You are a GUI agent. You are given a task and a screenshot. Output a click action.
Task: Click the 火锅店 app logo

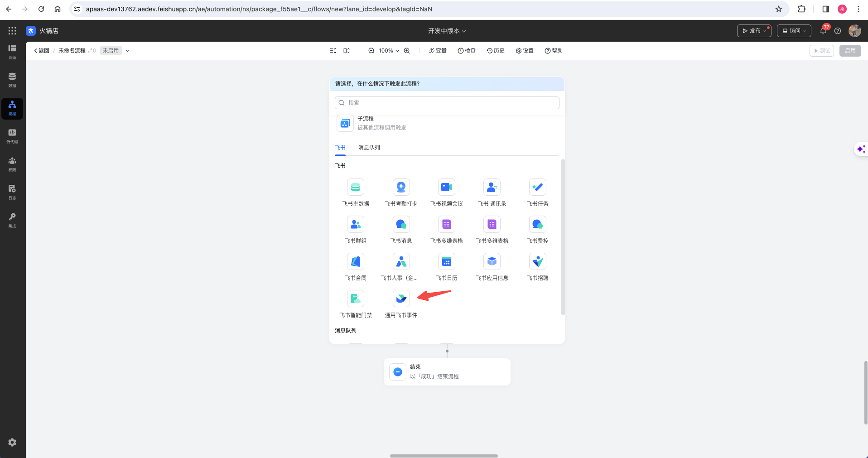(x=31, y=31)
